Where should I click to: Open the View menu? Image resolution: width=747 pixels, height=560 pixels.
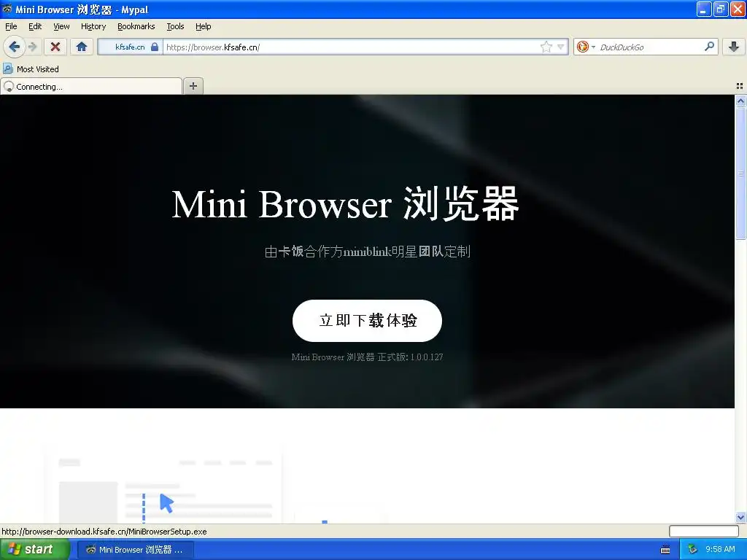coord(61,26)
